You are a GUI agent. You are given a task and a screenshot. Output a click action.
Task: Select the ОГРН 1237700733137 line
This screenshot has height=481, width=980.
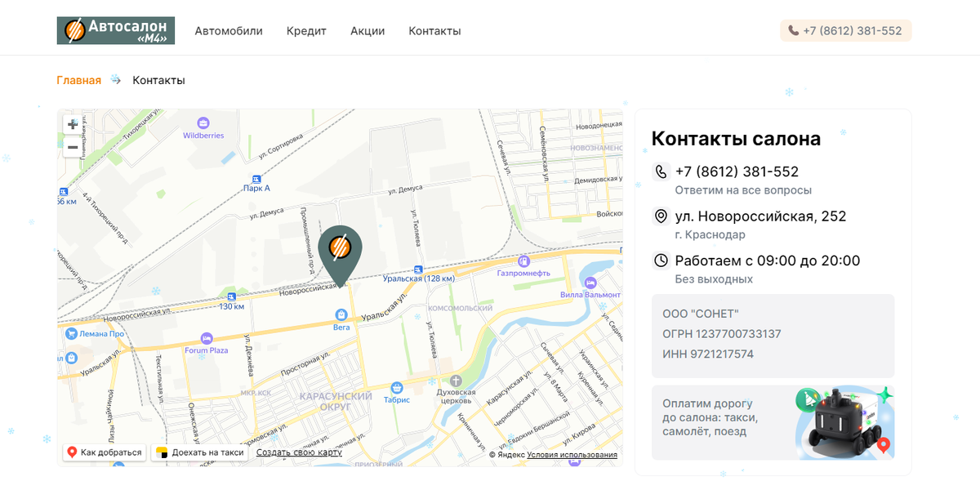722,334
